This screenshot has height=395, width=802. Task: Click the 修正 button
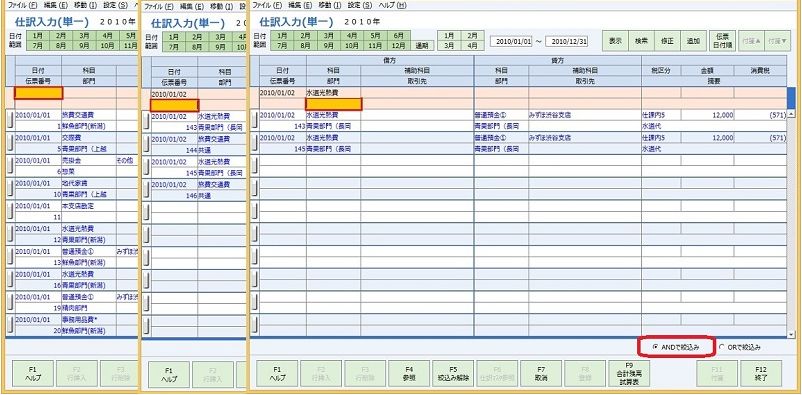[x=667, y=41]
